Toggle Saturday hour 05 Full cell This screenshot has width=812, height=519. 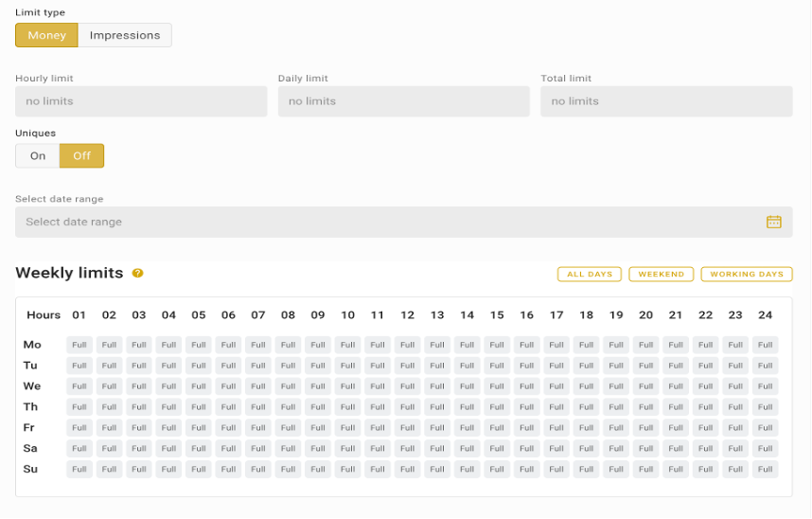click(x=199, y=449)
